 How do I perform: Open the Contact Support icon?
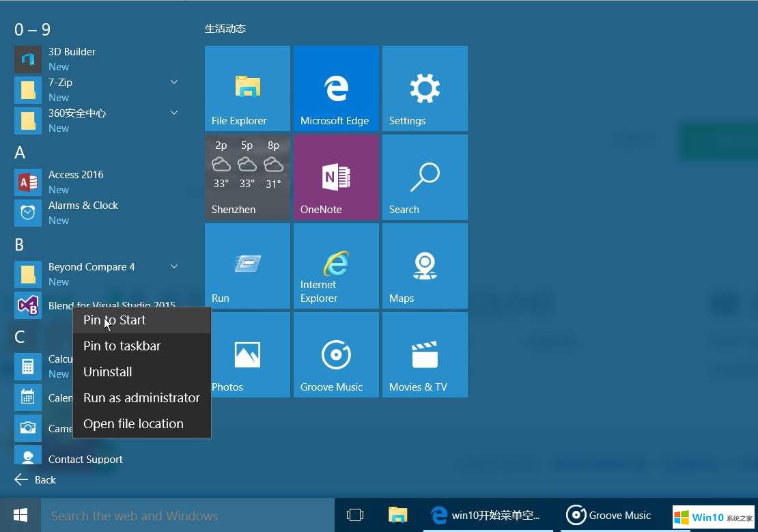[27, 456]
